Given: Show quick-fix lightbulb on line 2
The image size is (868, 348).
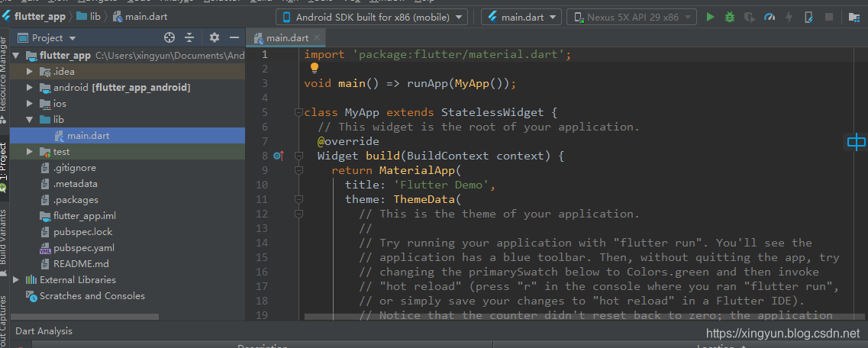Looking at the screenshot, I should click(x=314, y=68).
